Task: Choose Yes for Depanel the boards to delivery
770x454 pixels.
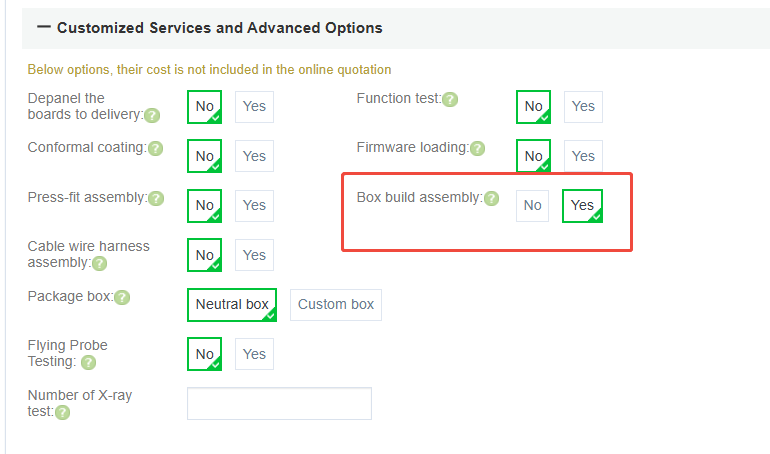Action: click(254, 106)
